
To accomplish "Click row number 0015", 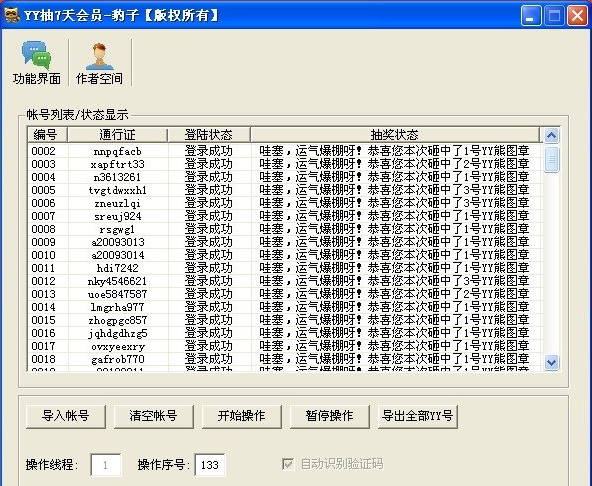I will (43, 320).
